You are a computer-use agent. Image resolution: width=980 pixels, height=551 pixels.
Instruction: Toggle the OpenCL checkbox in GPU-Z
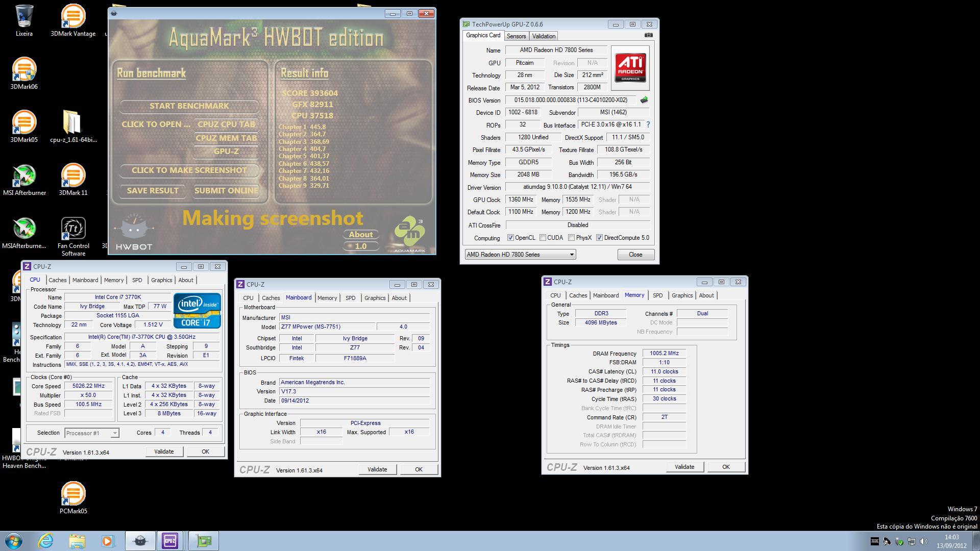(510, 238)
